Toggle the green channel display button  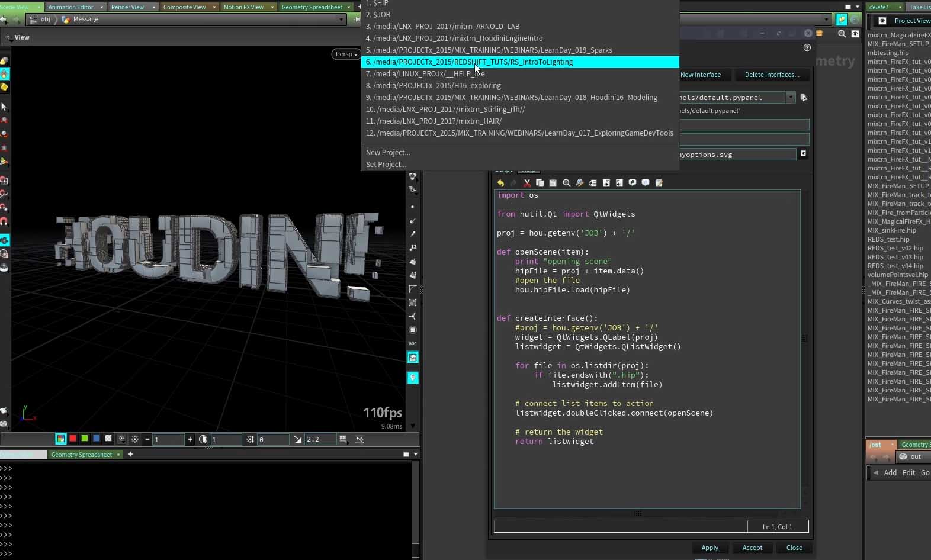pyautogui.click(x=84, y=439)
